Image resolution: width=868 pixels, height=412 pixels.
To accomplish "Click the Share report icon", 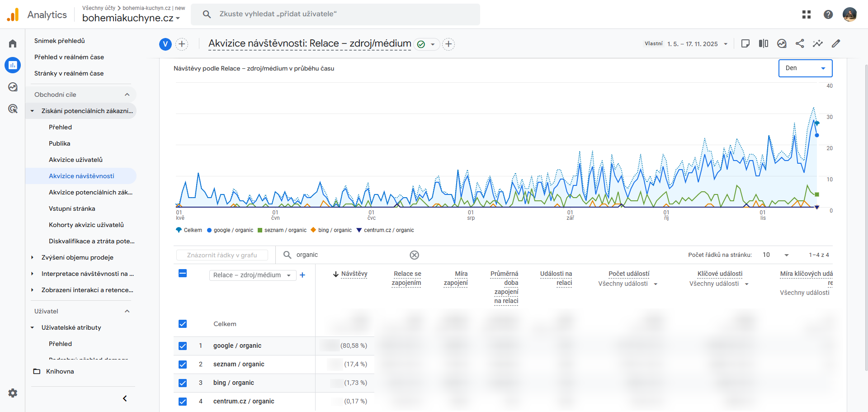I will 800,44.
